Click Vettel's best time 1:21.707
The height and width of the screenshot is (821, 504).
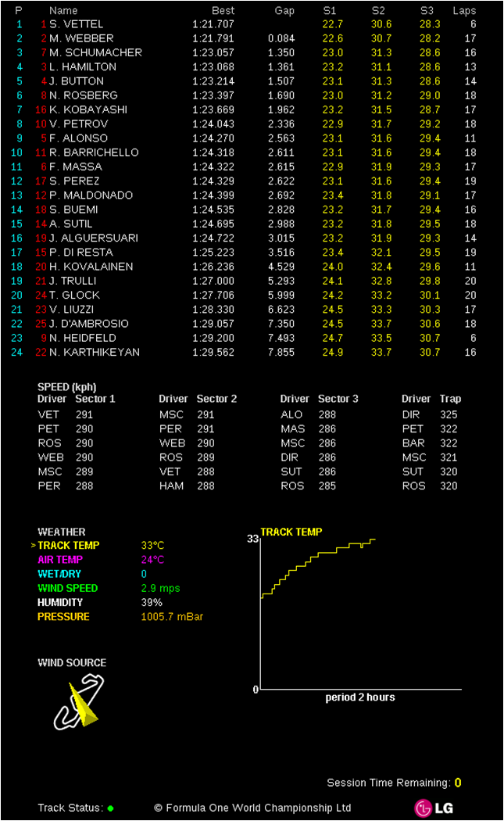213,24
